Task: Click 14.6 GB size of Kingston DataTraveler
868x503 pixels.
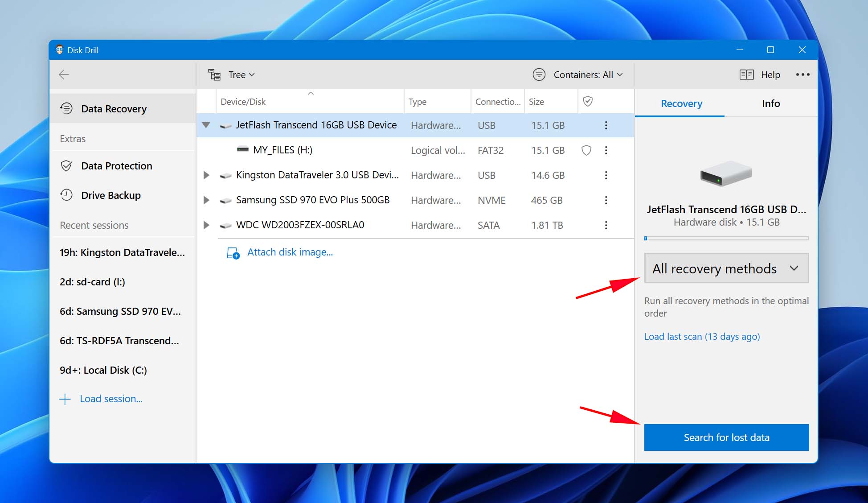Action: [x=548, y=175]
